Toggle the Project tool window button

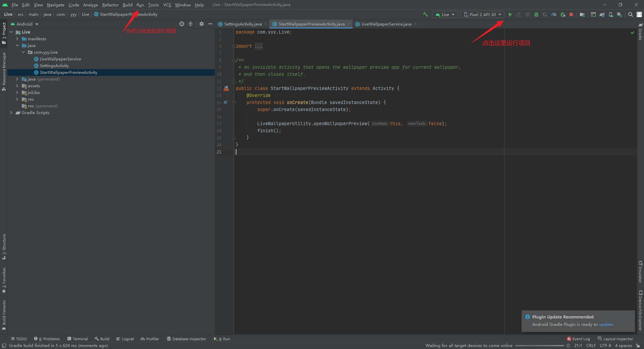(4, 33)
